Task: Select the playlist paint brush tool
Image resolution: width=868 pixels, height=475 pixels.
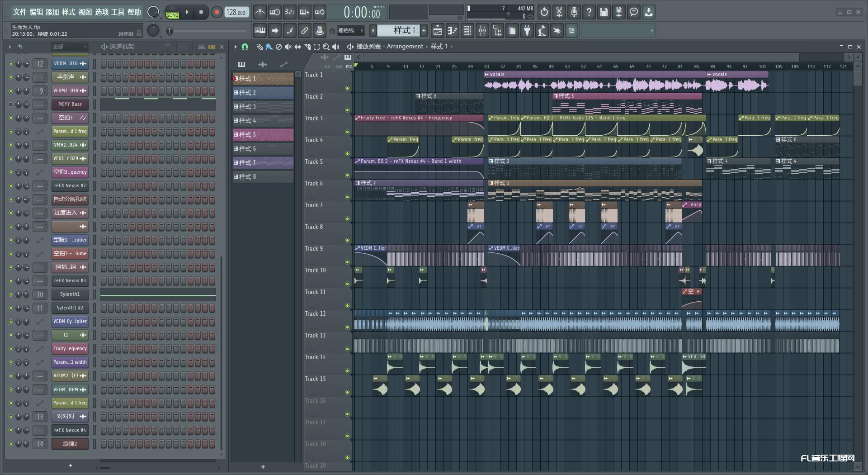Action: click(269, 47)
